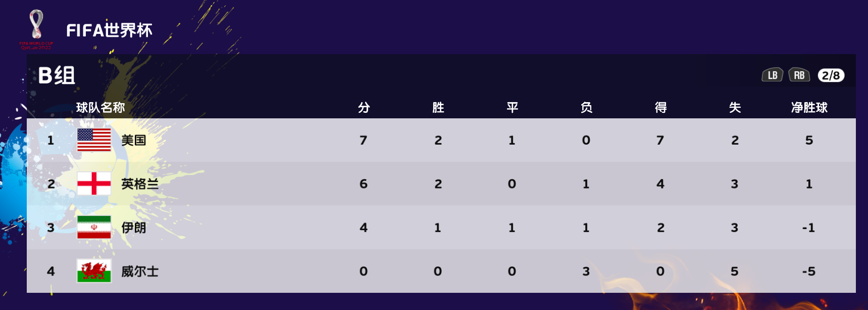The height and width of the screenshot is (310, 868).
Task: Click the 胜 wins column header
Action: 438,107
